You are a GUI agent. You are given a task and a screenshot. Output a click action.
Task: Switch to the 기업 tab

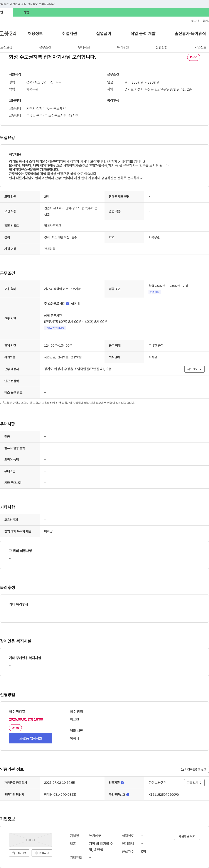(26, 12)
